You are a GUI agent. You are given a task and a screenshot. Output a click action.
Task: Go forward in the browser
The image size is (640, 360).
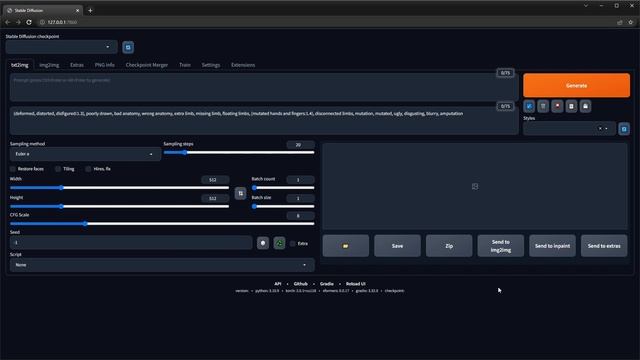(18, 22)
